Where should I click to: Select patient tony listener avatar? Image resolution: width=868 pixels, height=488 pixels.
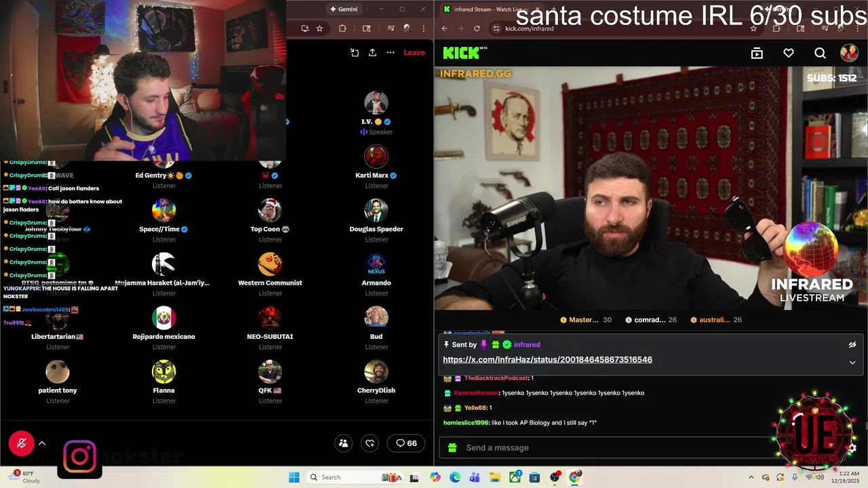click(58, 371)
